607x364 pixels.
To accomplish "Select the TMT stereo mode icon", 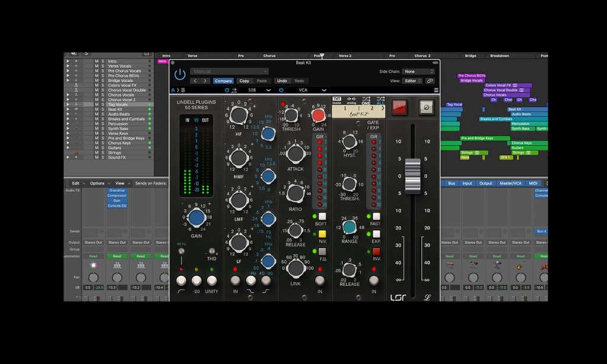I will tap(337, 100).
